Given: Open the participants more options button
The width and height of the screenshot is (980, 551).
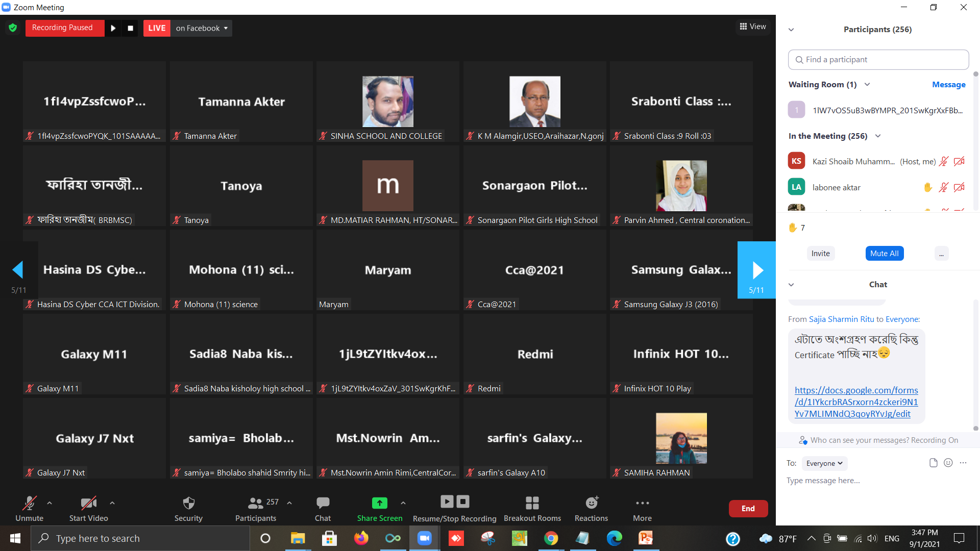Looking at the screenshot, I should coord(941,254).
